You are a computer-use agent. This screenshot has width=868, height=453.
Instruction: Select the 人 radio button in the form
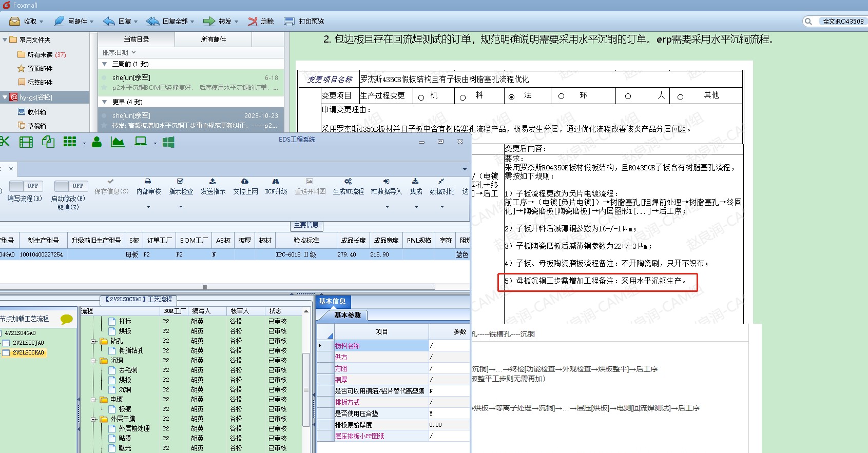point(628,96)
